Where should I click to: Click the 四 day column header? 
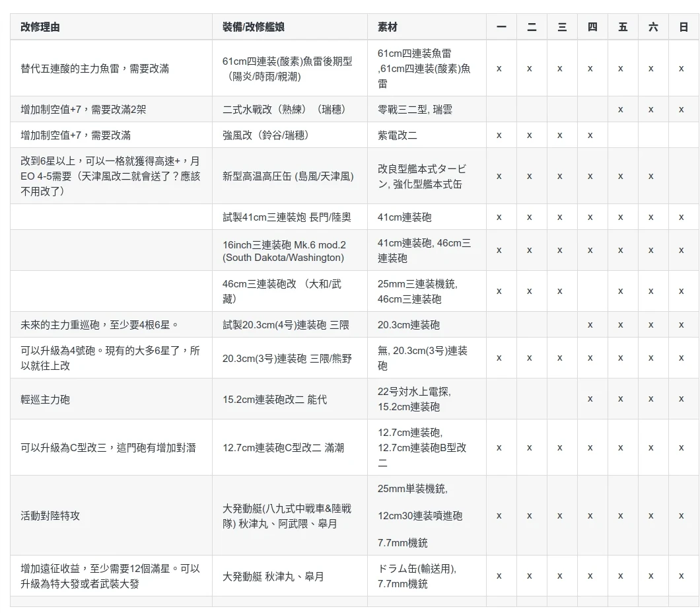click(592, 27)
